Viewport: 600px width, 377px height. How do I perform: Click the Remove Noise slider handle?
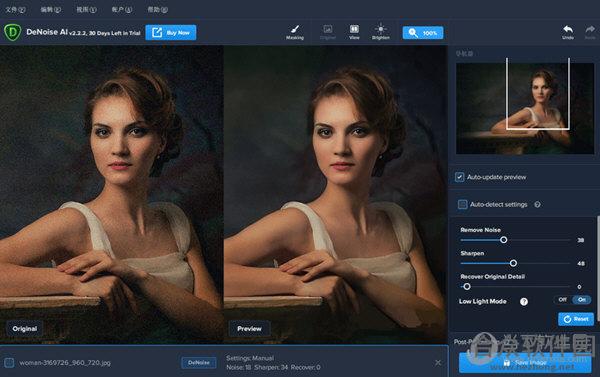504,240
